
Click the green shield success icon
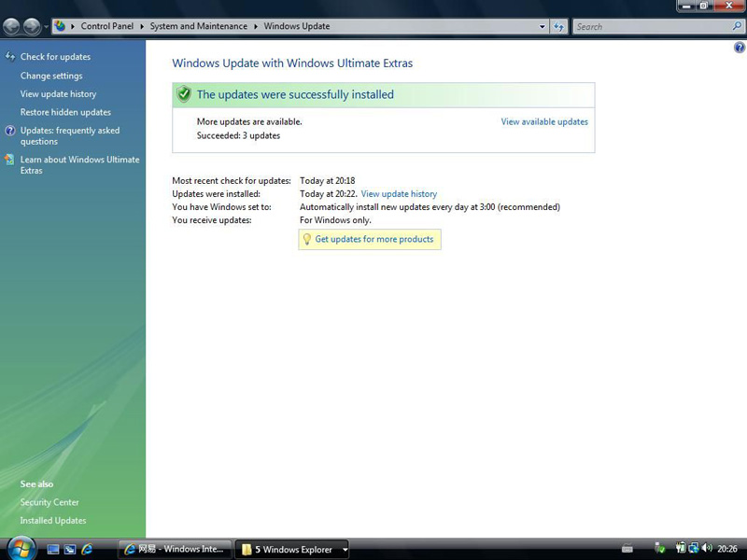point(183,94)
